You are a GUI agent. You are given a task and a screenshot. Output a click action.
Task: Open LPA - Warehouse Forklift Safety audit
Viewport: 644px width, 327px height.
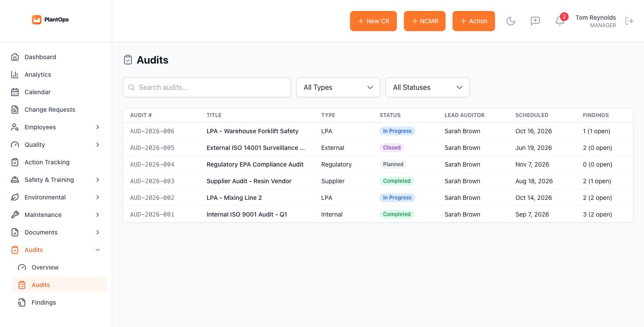click(x=252, y=131)
